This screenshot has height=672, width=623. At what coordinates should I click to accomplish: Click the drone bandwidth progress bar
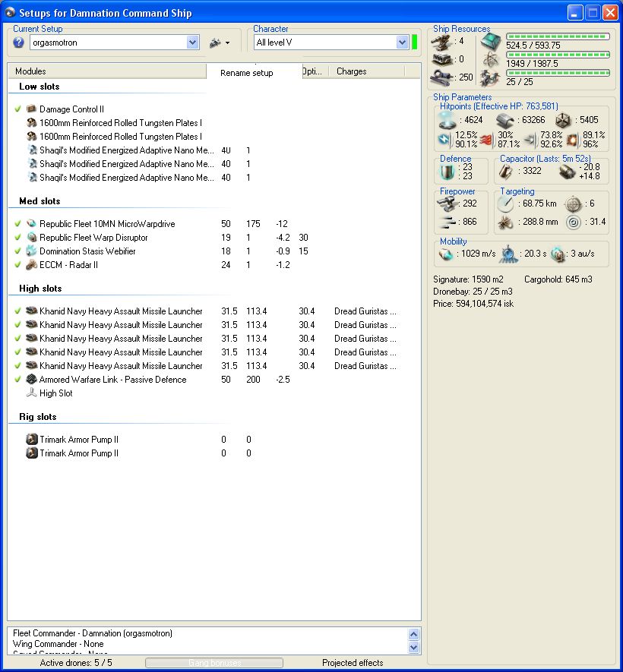point(558,73)
